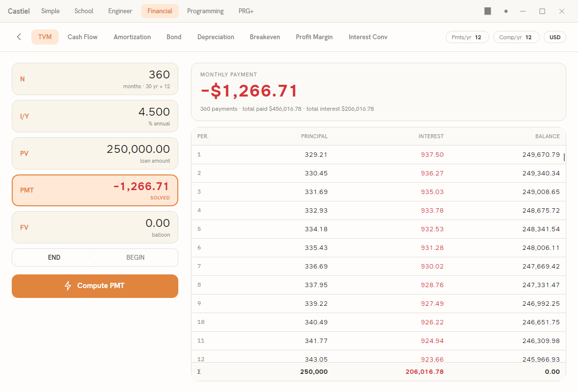Click balance 248,675.72 in period 4
This screenshot has height=392, width=578.
pyautogui.click(x=541, y=211)
